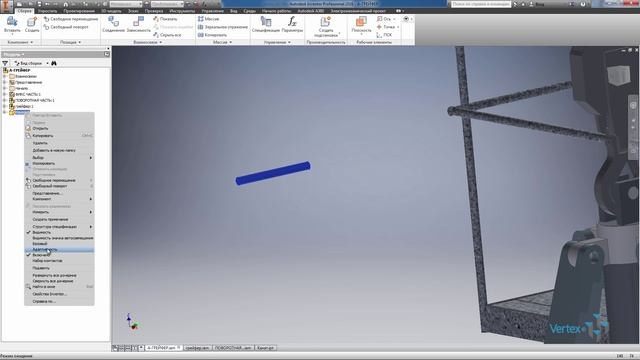
Task: Click Показать in the relationships panel
Action: point(165,19)
